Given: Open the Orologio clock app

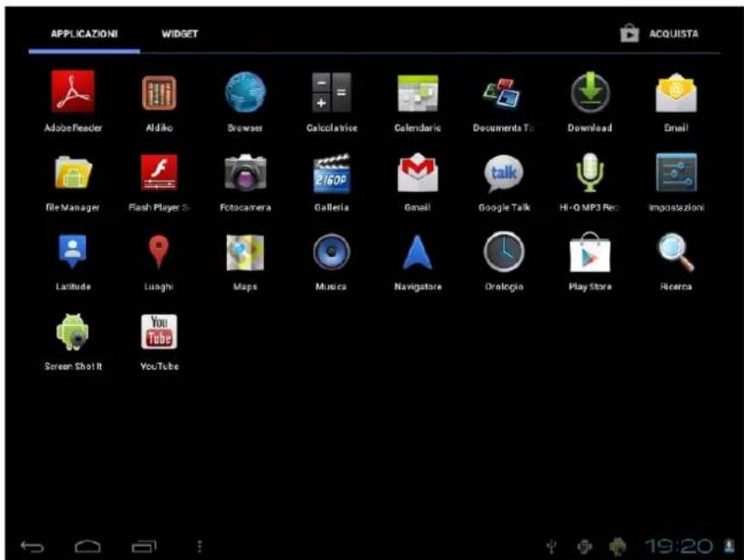Looking at the screenshot, I should [x=504, y=251].
